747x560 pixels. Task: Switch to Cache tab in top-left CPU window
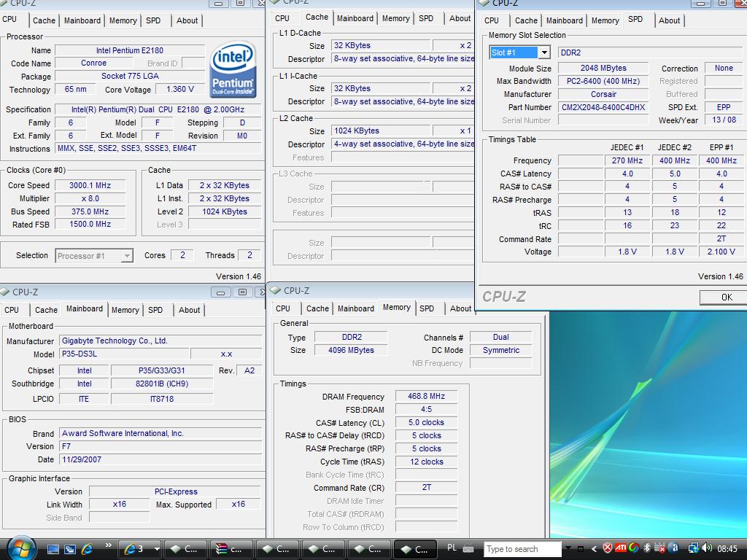tap(44, 20)
